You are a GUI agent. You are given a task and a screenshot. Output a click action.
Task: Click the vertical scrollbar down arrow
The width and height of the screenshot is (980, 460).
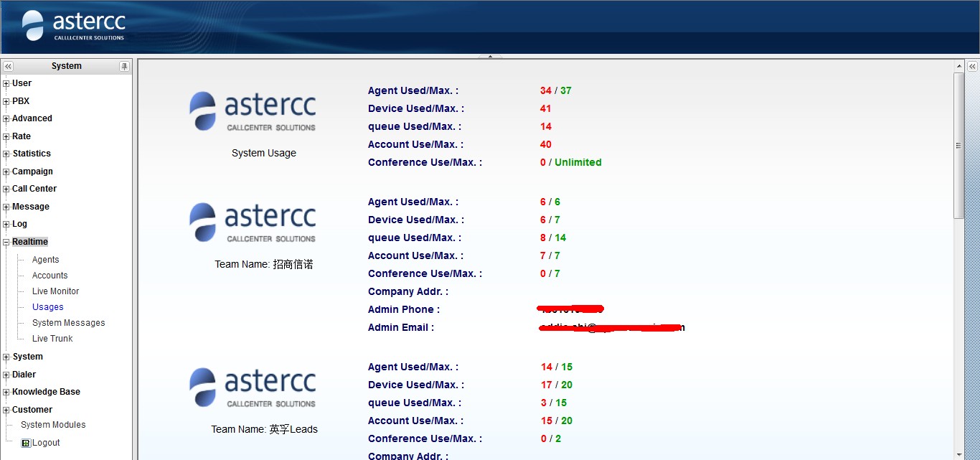(958, 454)
